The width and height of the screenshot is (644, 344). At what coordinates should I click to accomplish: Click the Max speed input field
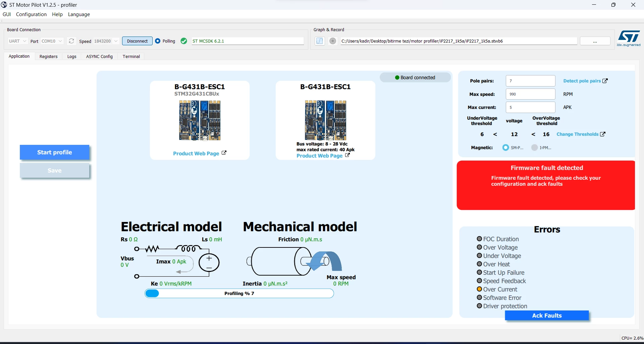[530, 94]
